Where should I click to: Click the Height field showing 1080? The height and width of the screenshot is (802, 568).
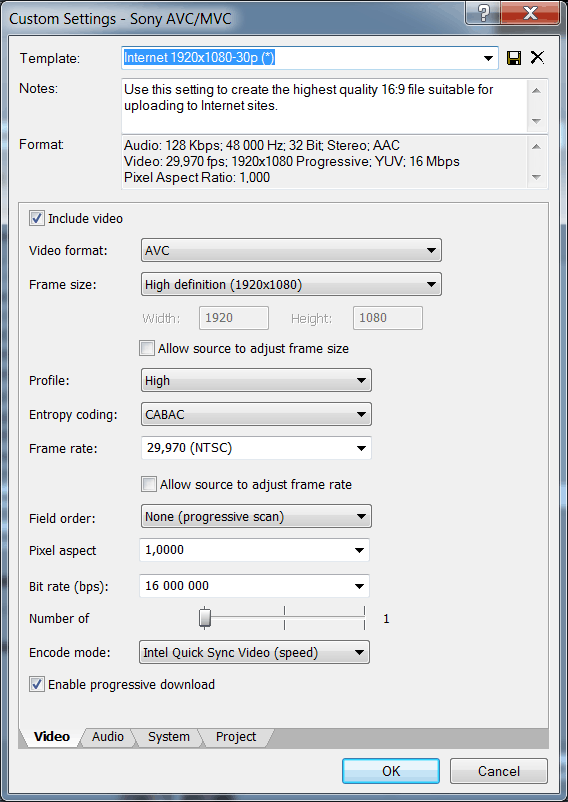click(x=388, y=318)
